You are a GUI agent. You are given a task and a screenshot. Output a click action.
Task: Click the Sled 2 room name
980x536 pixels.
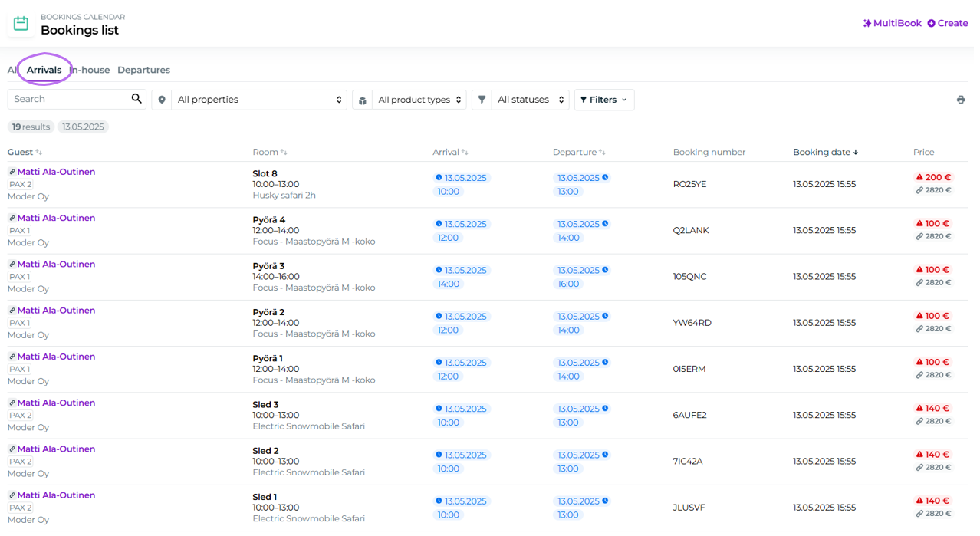coord(266,451)
